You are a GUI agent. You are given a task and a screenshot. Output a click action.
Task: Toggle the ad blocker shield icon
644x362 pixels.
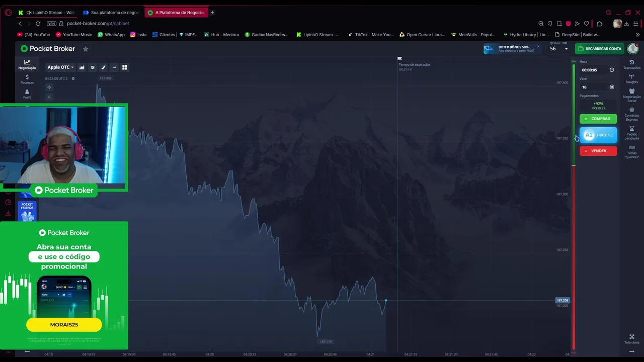568,24
